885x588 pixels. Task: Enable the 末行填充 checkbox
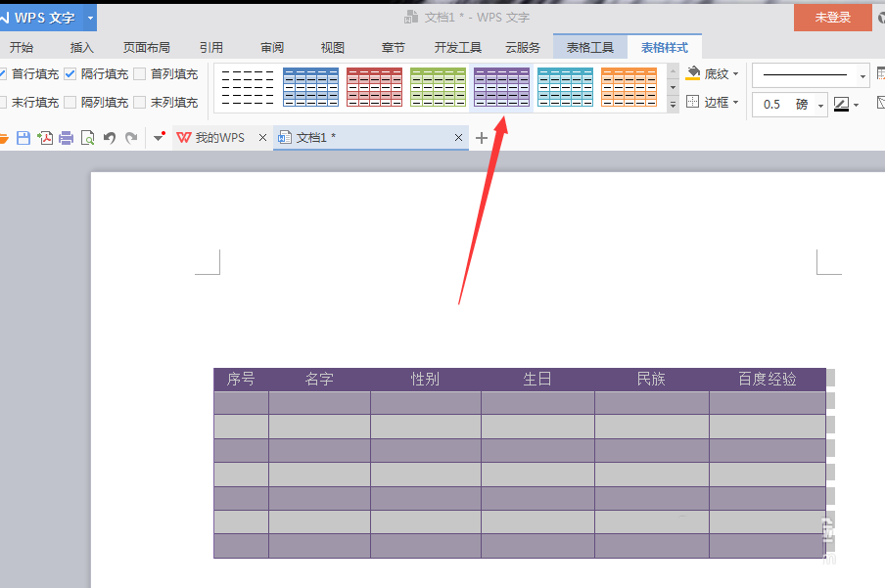tap(5, 101)
